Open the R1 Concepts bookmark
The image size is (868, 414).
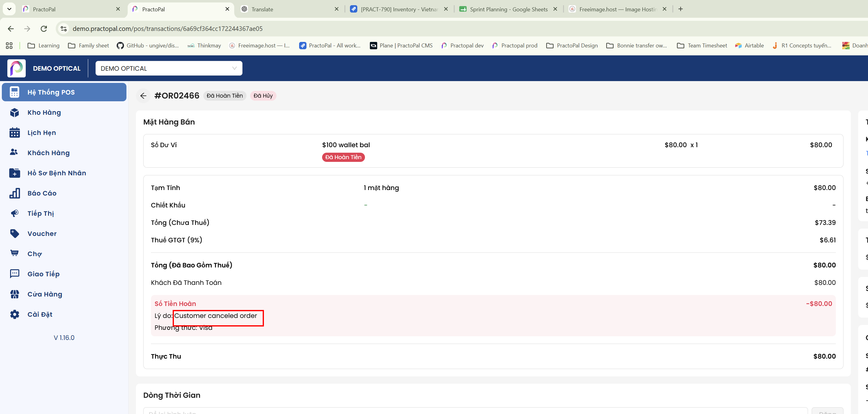pos(802,46)
